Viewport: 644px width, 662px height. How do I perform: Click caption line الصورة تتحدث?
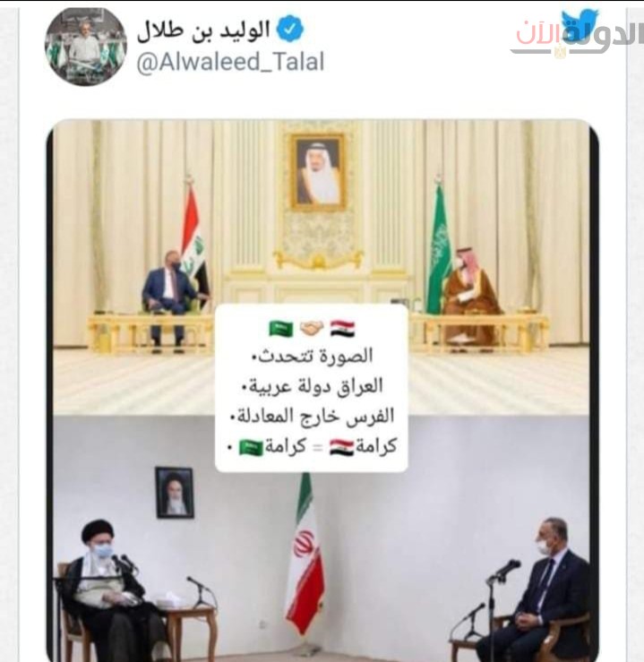pos(313,357)
